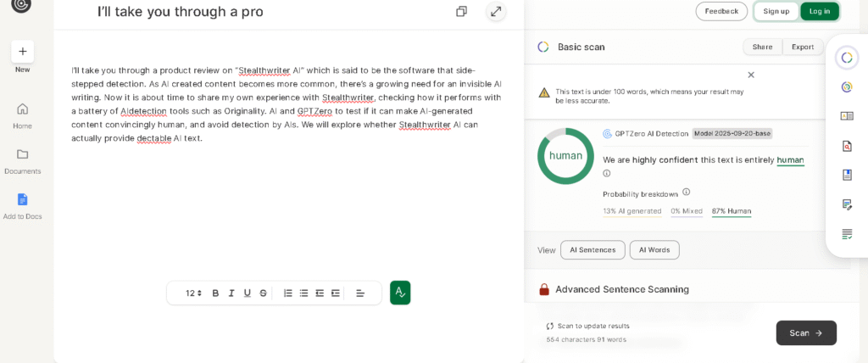Screen dimensions: 868x363
Task: Go to Home in the left sidebar
Action: pyautogui.click(x=23, y=116)
